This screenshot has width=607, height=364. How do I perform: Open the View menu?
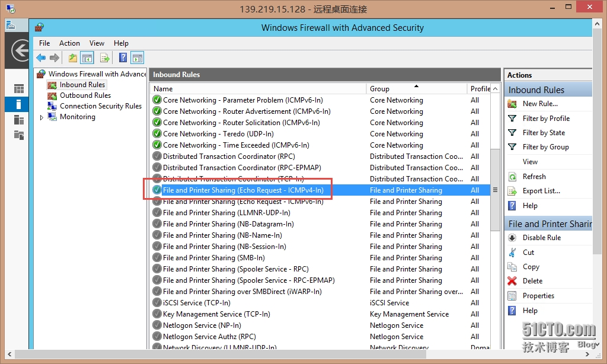(97, 43)
